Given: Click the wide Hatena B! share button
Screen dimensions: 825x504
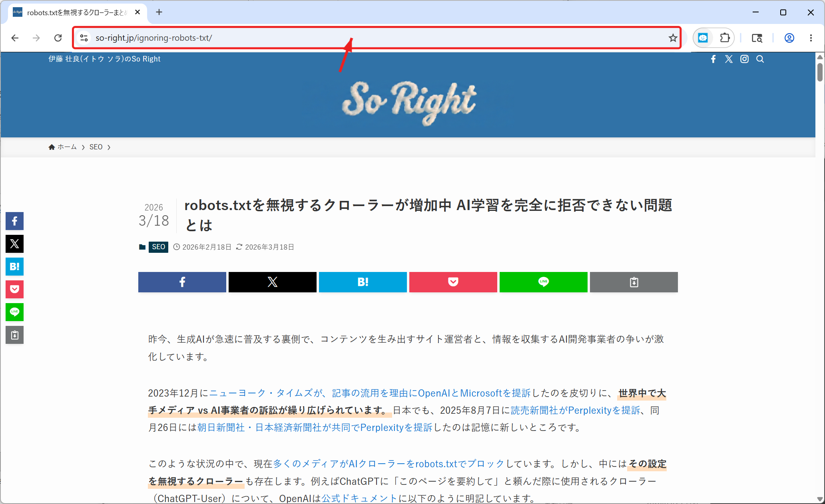Looking at the screenshot, I should click(363, 282).
